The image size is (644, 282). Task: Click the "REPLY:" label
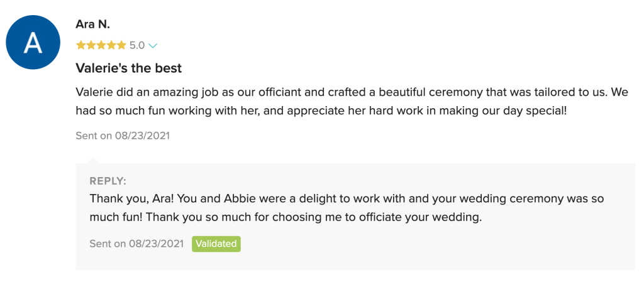(108, 181)
